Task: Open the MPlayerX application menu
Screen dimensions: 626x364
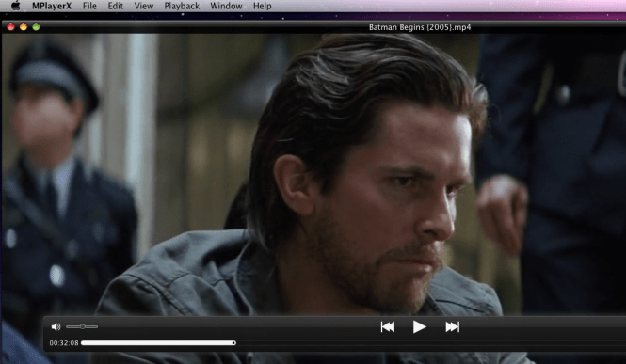Action: [x=52, y=6]
